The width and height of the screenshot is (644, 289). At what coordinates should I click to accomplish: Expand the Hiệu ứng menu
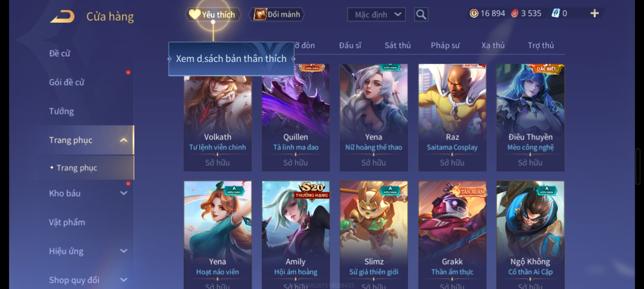(x=124, y=251)
